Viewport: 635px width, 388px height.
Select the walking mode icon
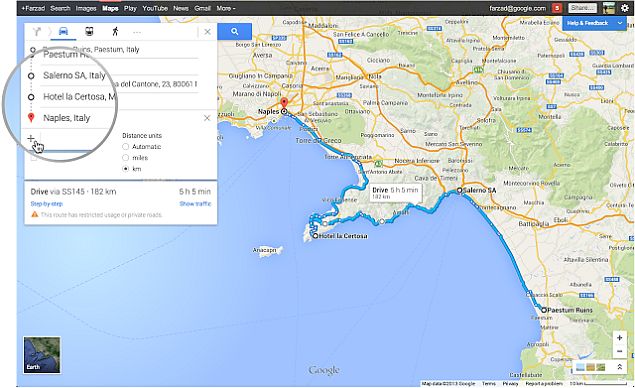(x=115, y=31)
